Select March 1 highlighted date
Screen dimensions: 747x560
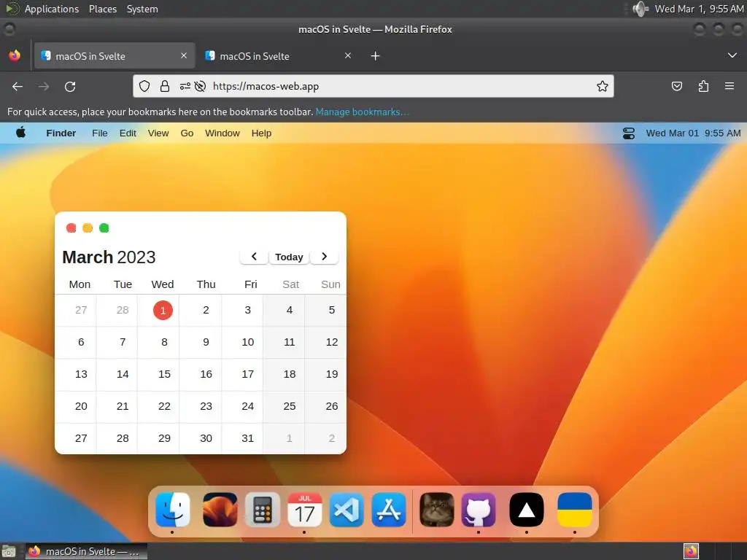[x=163, y=311]
